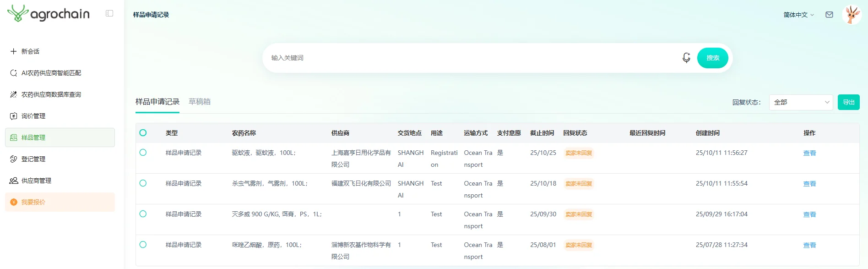Click the Registration purpose cell
This screenshot has height=269, width=868.
(x=444, y=159)
